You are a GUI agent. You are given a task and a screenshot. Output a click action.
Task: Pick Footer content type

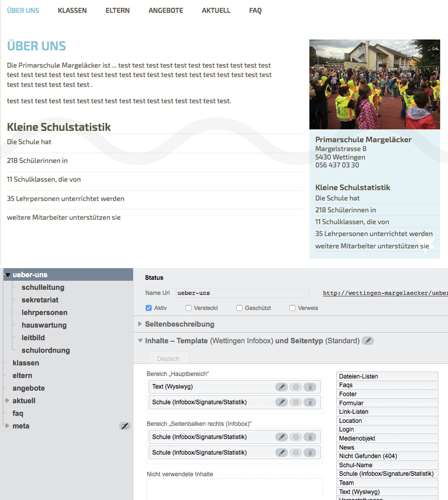387,394
